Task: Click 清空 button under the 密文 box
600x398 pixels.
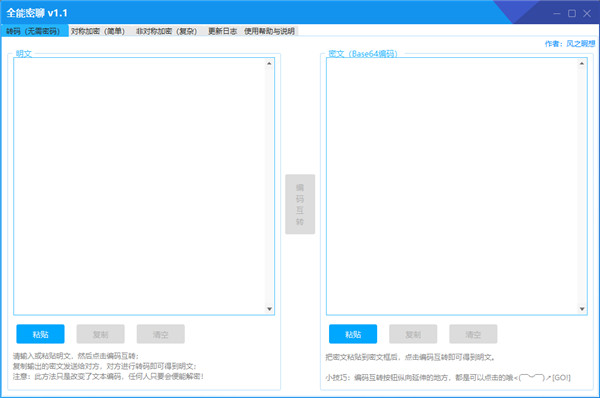Action: (x=473, y=334)
